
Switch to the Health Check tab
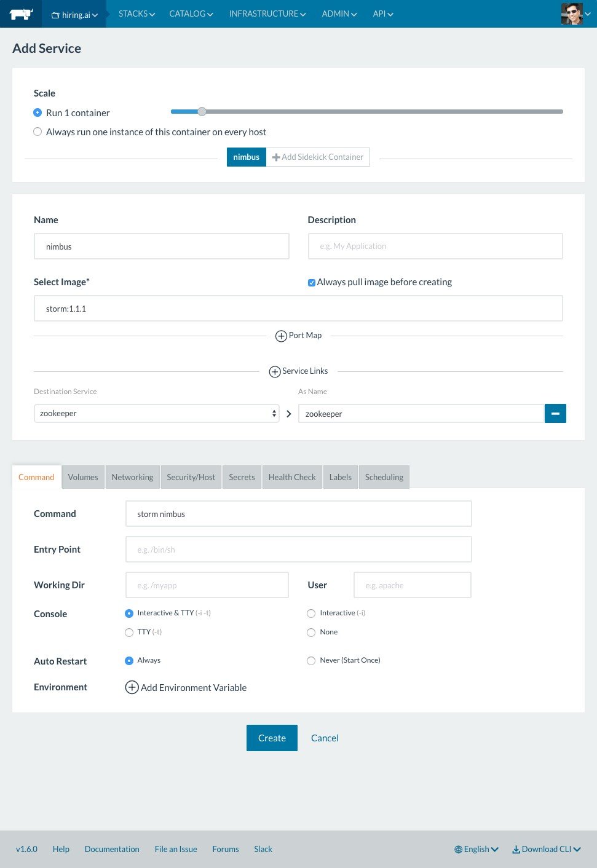[x=292, y=477]
